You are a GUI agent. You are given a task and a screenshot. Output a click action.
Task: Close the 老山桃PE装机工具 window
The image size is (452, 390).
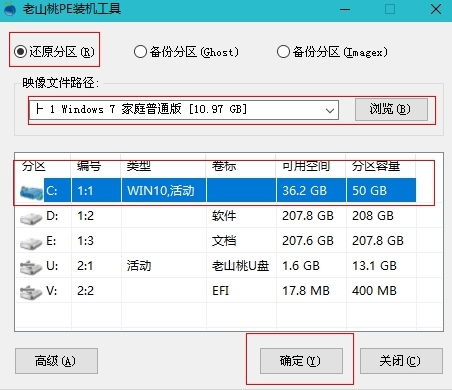[x=436, y=9]
